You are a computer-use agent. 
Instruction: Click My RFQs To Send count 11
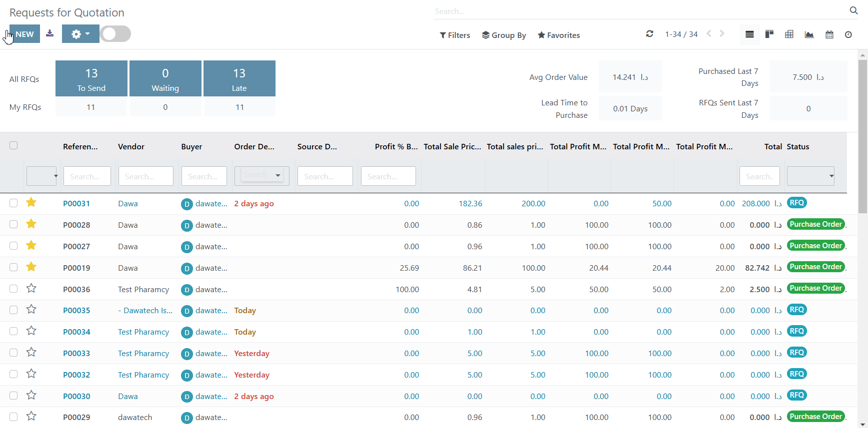pyautogui.click(x=91, y=107)
